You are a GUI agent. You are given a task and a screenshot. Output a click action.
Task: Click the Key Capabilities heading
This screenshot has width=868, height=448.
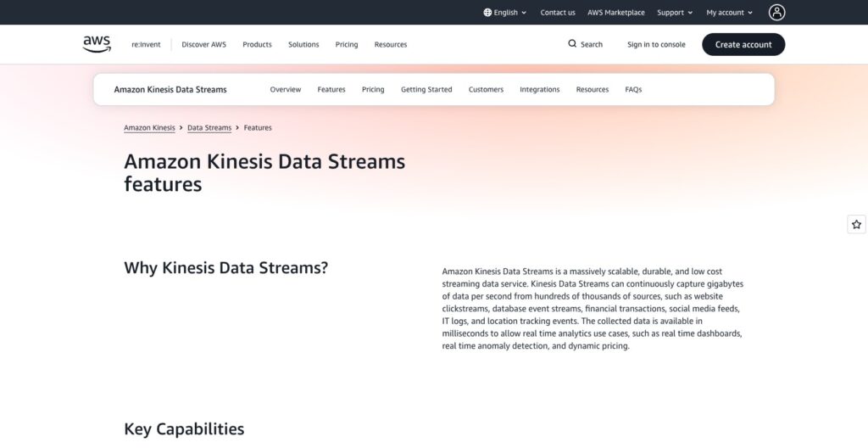(184, 429)
